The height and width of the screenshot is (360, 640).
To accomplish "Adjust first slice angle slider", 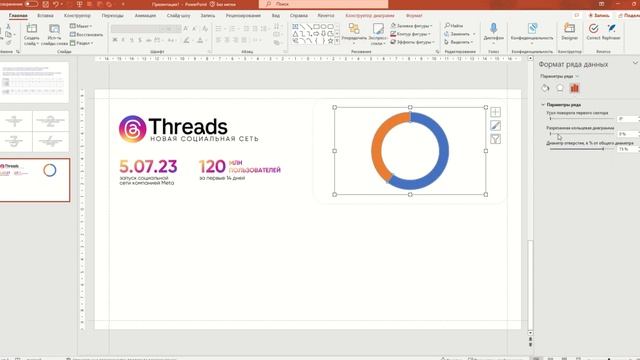I will point(582,119).
